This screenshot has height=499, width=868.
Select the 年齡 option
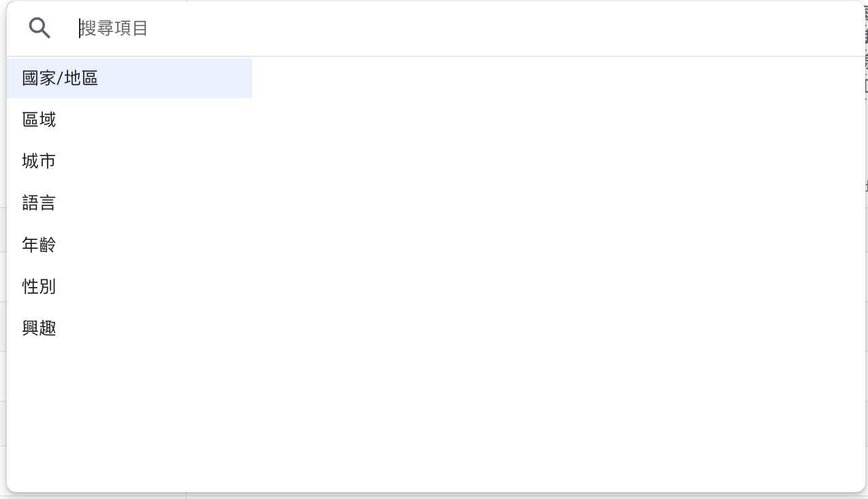point(40,245)
